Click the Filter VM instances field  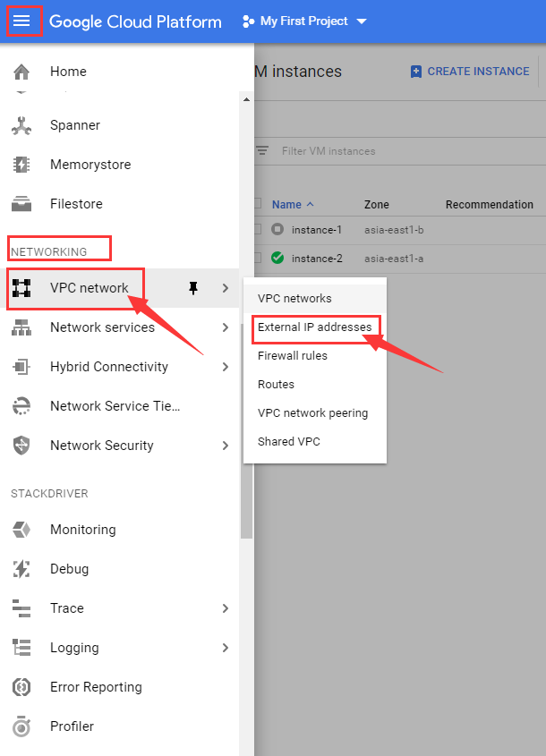[328, 151]
